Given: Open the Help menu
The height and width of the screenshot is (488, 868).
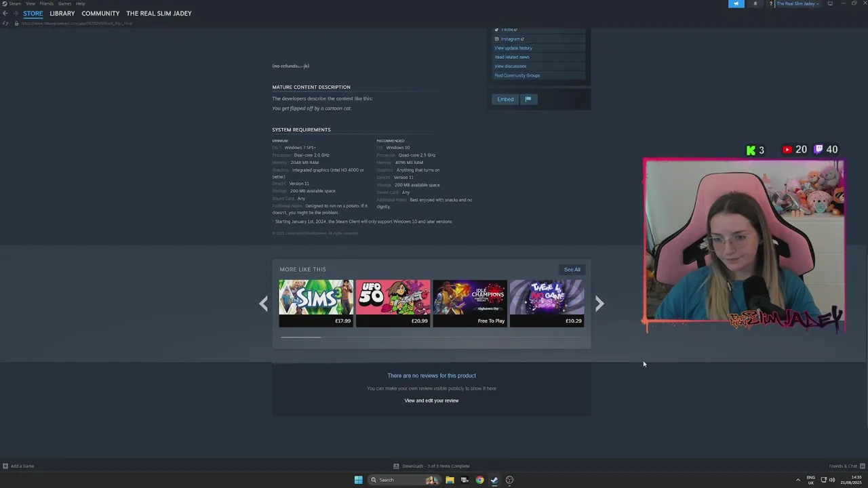Looking at the screenshot, I should click(x=81, y=3).
